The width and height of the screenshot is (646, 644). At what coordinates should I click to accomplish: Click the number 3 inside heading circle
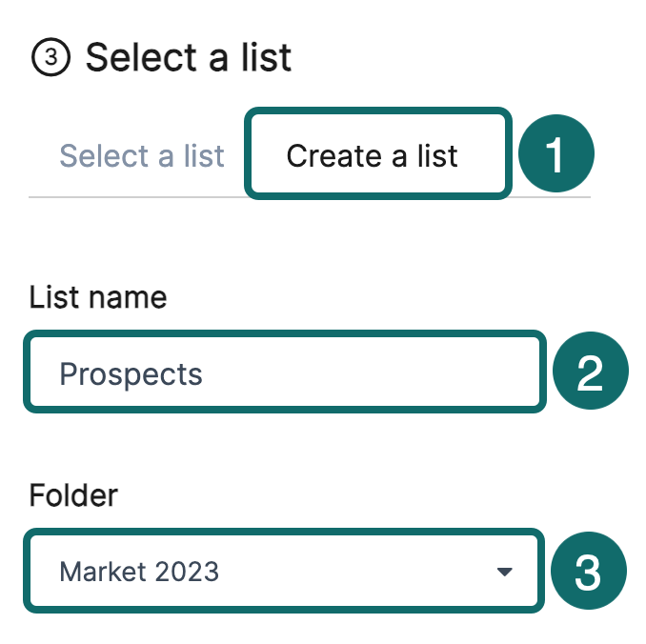(50, 58)
